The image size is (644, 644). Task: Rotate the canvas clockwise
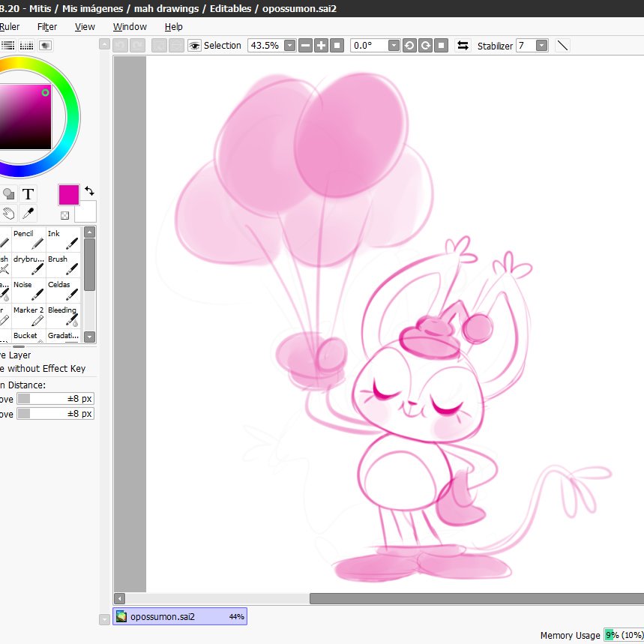426,46
